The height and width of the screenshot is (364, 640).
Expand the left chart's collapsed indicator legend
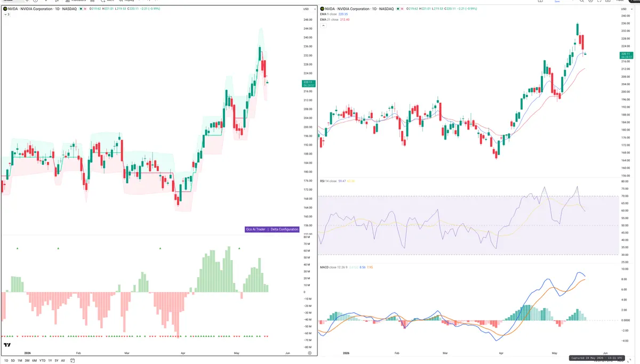[x=6, y=14]
